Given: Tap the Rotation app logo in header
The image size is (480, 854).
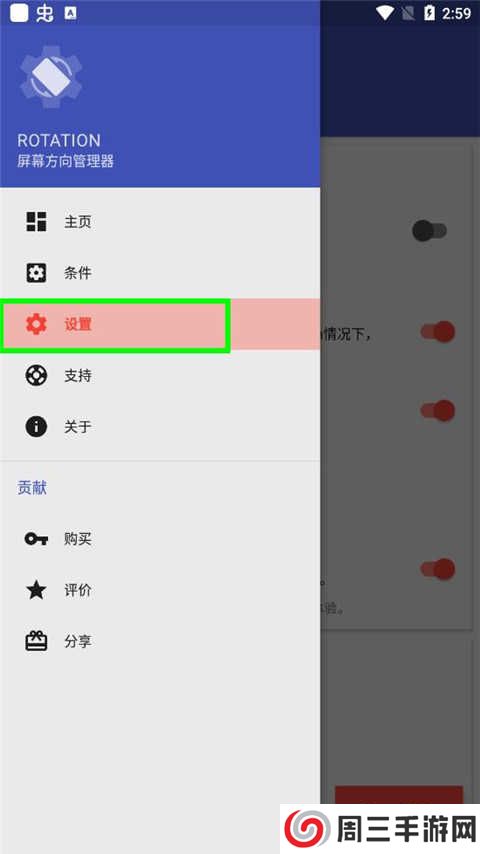Looking at the screenshot, I should point(51,77).
